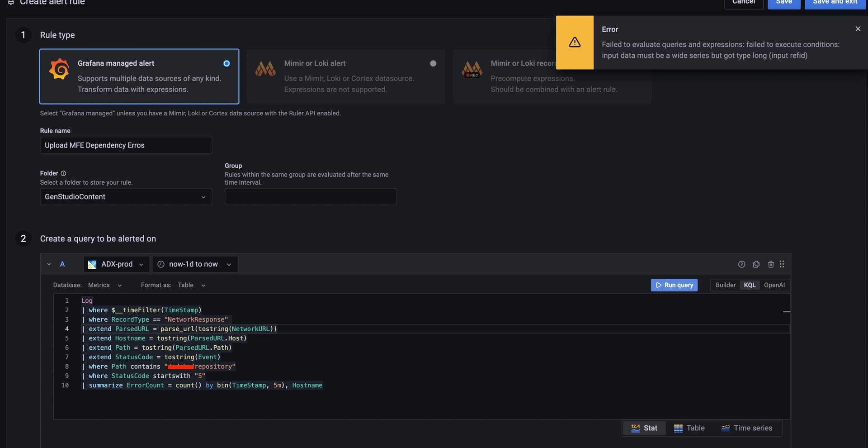The image size is (868, 448).
Task: Select the Time series visualization
Action: [x=746, y=428]
